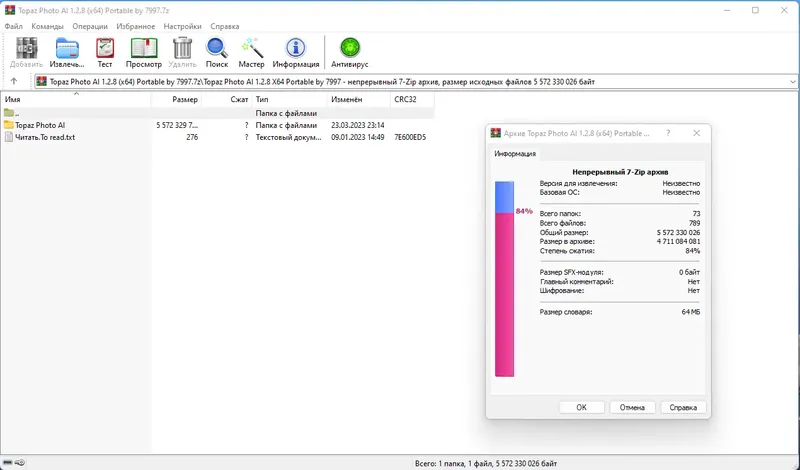
Task: Open the Команды menu
Action: [47, 26]
